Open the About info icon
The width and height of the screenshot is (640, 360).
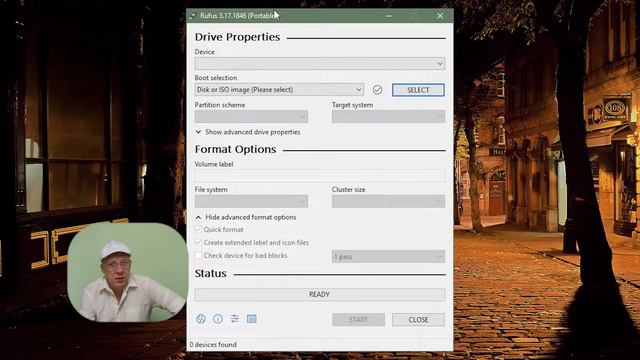click(218, 319)
